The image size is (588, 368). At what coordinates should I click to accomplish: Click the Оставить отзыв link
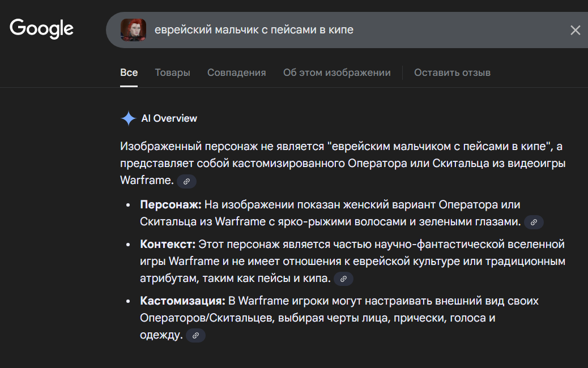pyautogui.click(x=452, y=72)
